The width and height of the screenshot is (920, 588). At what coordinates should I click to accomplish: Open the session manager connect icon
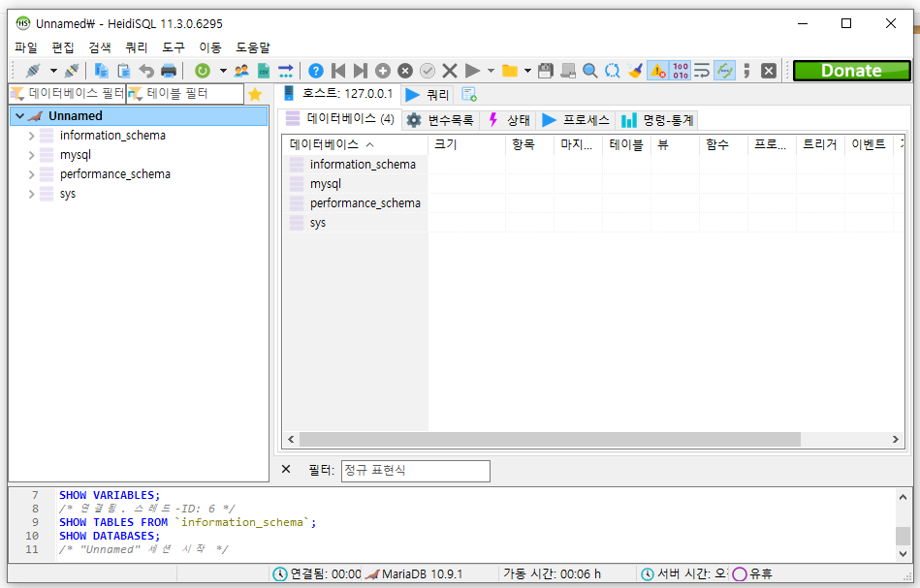[33, 71]
